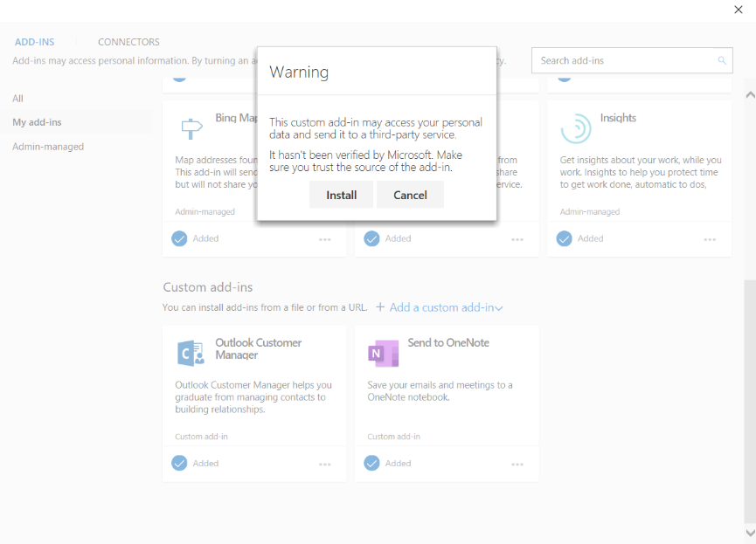The image size is (756, 544).
Task: Click 'You can install add-ins from a file' text
Action: (x=265, y=307)
